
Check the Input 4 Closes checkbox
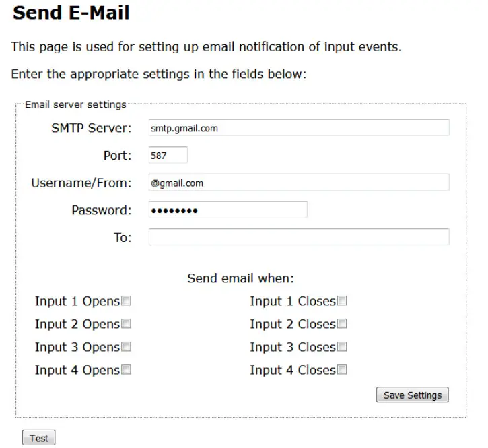[x=342, y=370]
